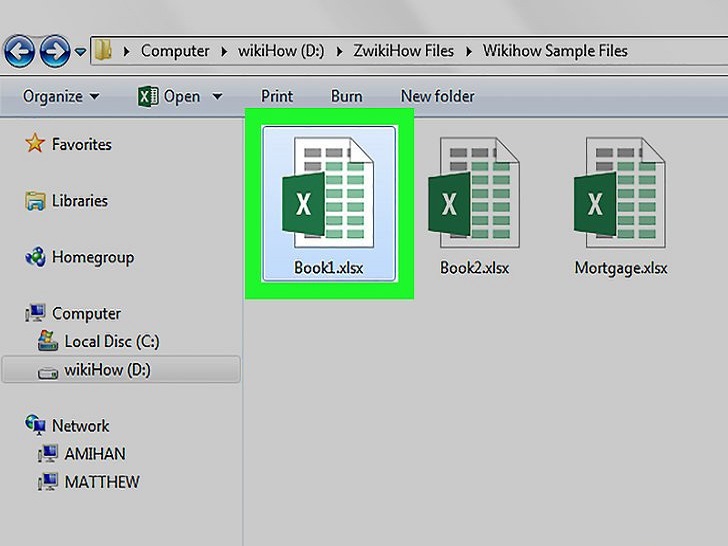728x546 pixels.
Task: Click Print in the toolbar
Action: coord(277,97)
